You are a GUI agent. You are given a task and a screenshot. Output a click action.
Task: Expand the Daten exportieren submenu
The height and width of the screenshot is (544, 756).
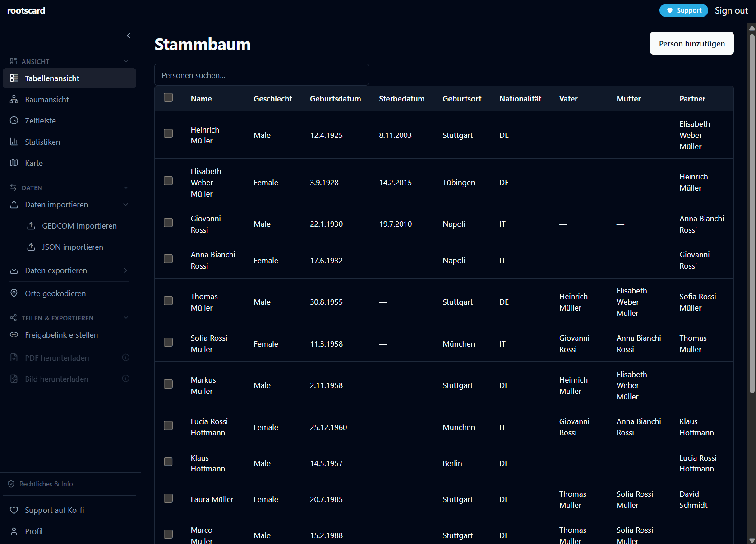(126, 270)
